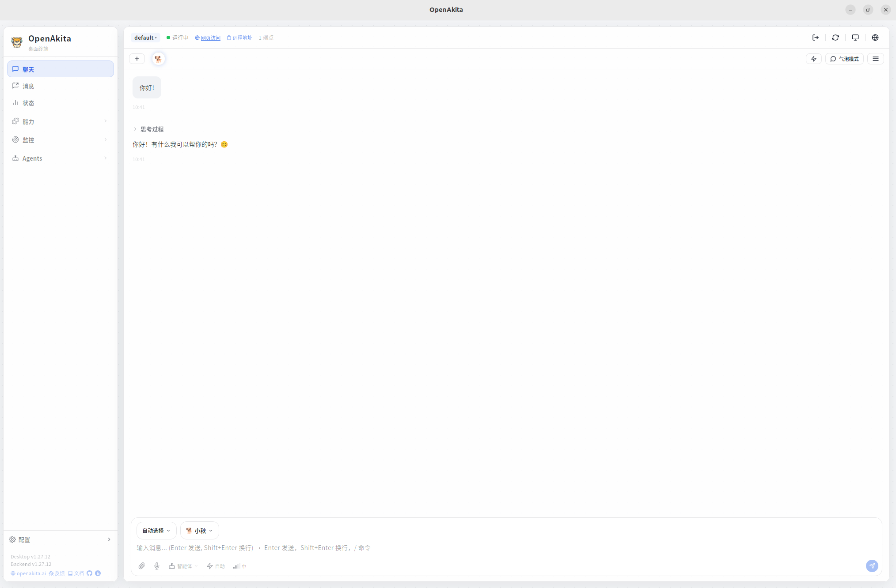Expand the Agents section

[61, 158]
